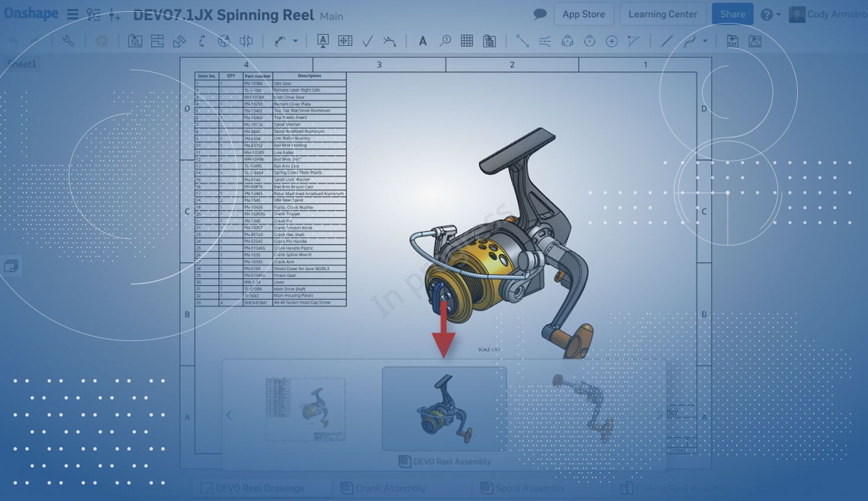Viewport: 868px width, 501px height.
Task: Open the Help menu dropdown
Action: [x=771, y=15]
